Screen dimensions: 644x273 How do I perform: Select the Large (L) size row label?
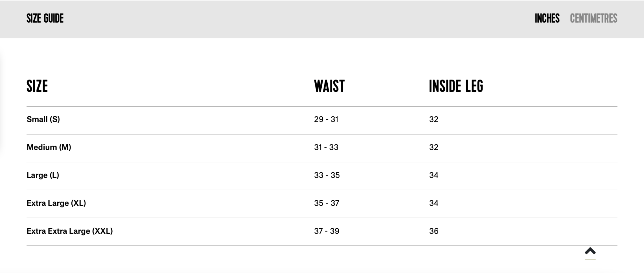tap(43, 175)
